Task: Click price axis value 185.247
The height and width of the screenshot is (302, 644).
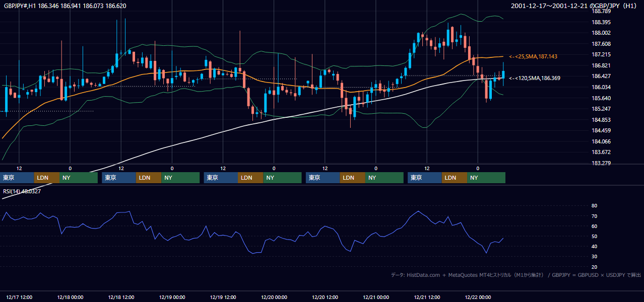Action: coord(601,109)
